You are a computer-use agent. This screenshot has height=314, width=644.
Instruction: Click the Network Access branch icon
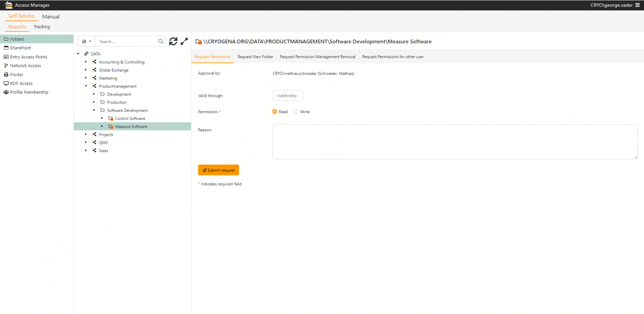click(x=6, y=66)
